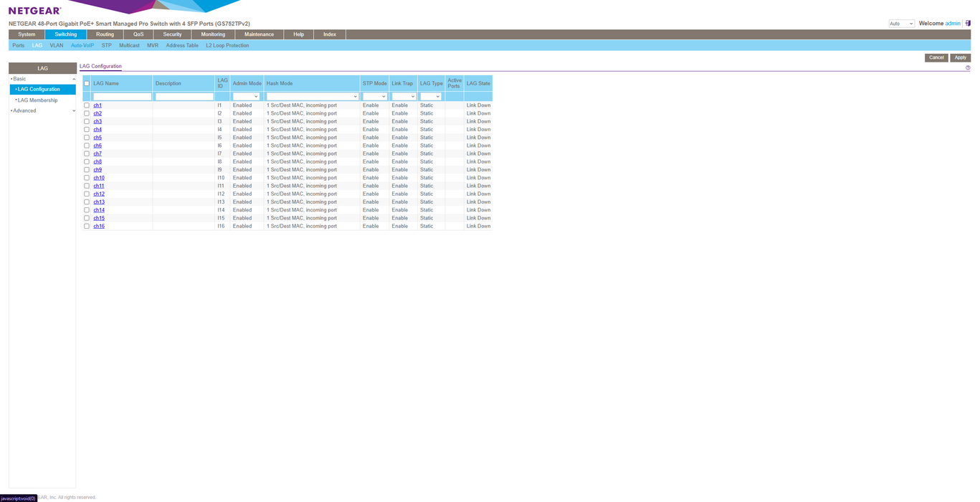Click the Cancel button
The width and height of the screenshot is (980, 502).
point(936,57)
